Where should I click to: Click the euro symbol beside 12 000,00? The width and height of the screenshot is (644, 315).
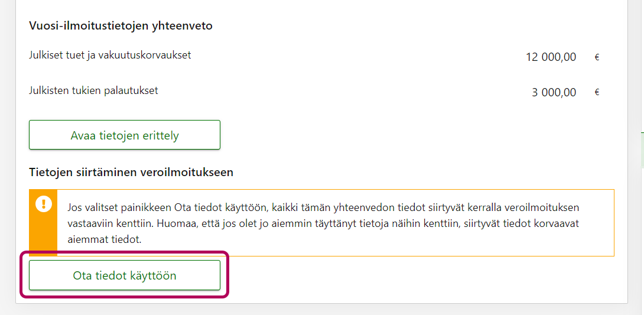(x=597, y=57)
